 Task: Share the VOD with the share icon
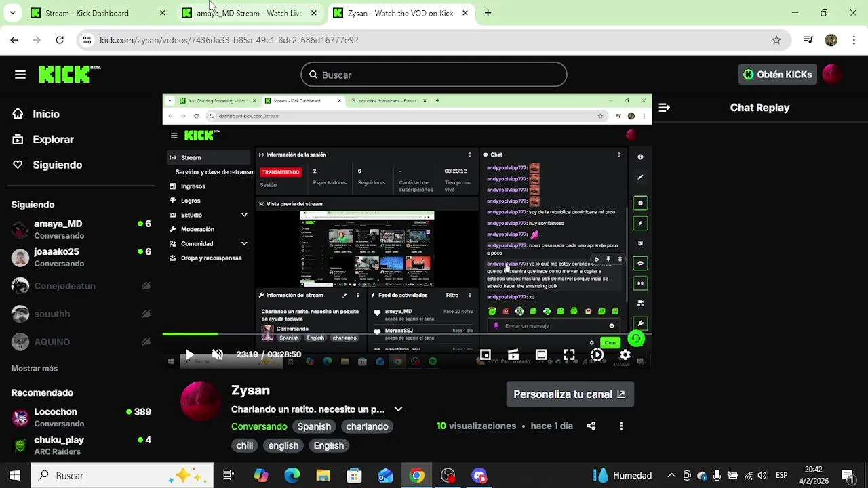point(591,426)
